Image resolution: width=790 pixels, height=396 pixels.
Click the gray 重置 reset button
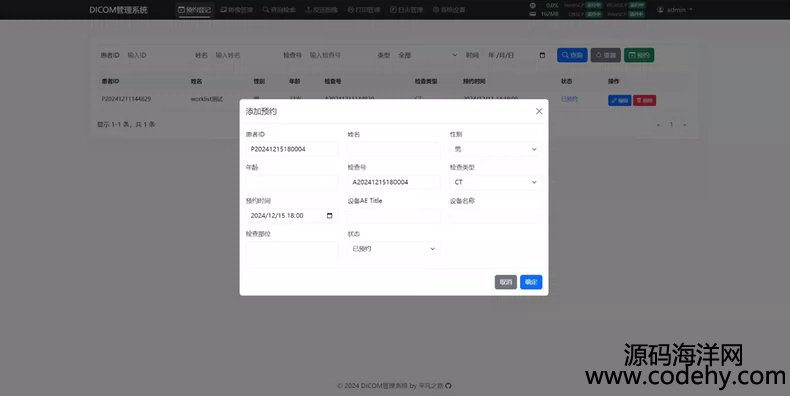coord(606,55)
